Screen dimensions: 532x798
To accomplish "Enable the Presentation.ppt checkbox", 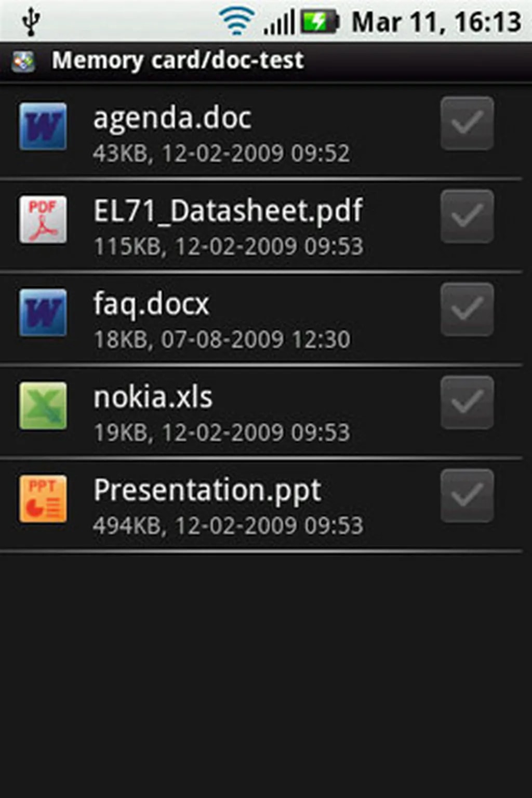I will 467,496.
